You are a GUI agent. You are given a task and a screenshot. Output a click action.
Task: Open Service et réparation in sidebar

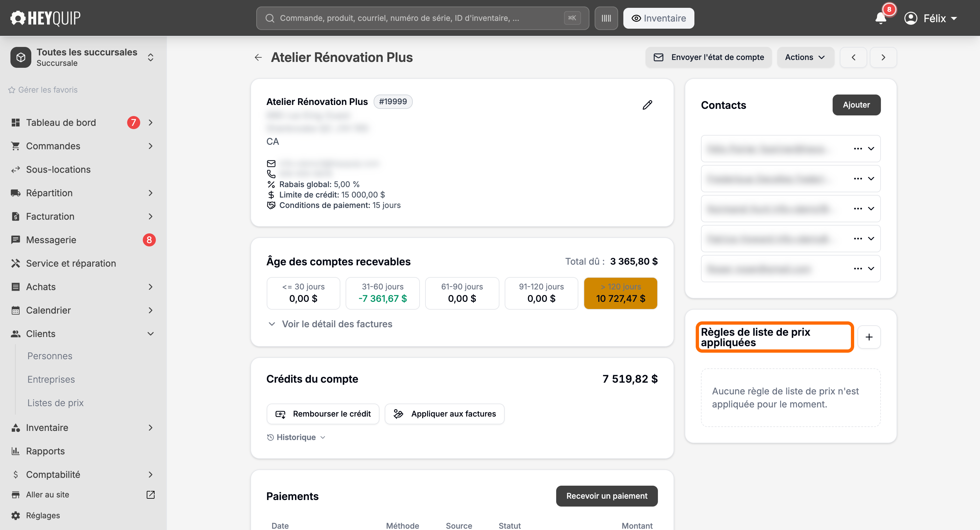(71, 263)
